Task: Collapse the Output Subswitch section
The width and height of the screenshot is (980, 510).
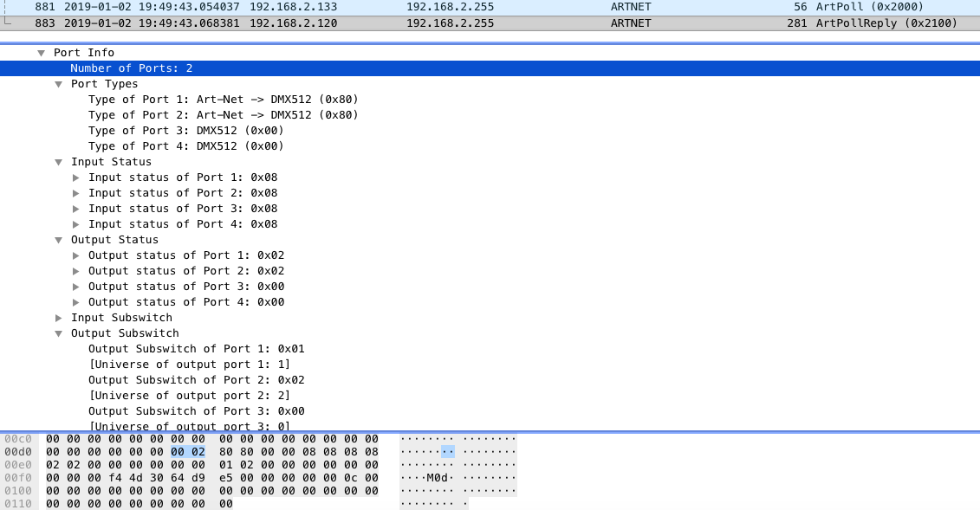Action: pos(59,332)
